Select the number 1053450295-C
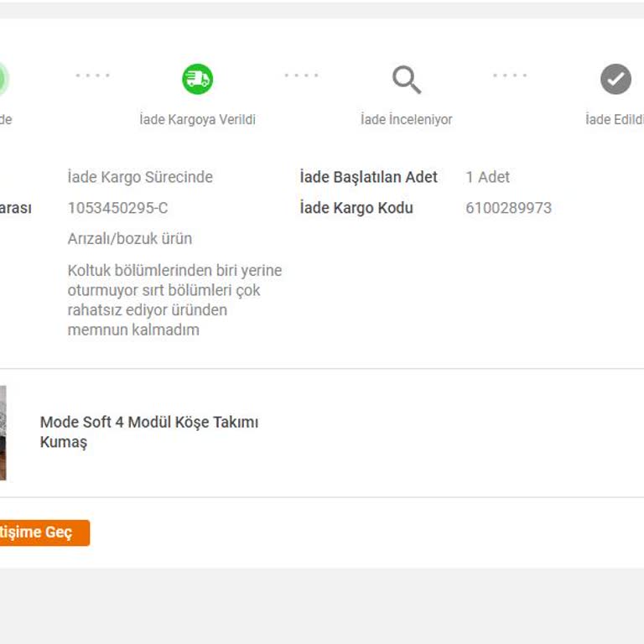The width and height of the screenshot is (644, 644). point(118,208)
